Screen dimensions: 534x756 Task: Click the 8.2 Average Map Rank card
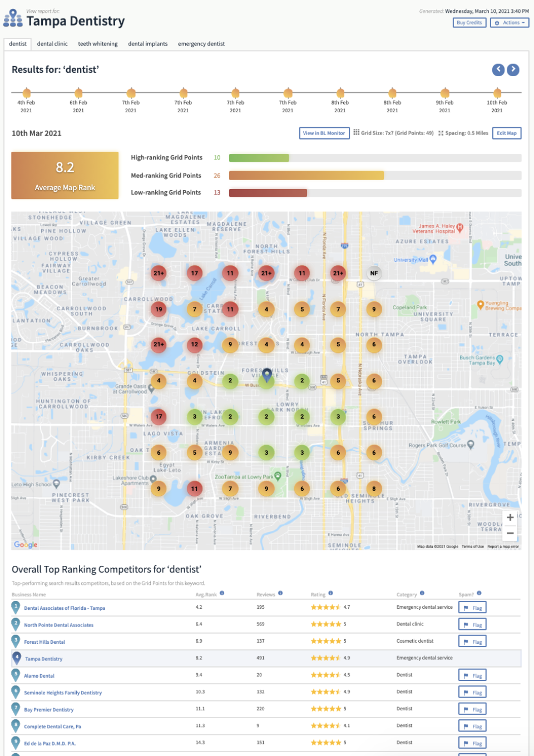pyautogui.click(x=65, y=176)
